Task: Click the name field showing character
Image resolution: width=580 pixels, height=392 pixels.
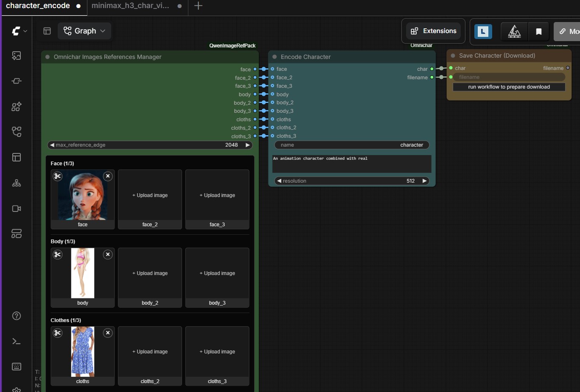Action: point(352,145)
